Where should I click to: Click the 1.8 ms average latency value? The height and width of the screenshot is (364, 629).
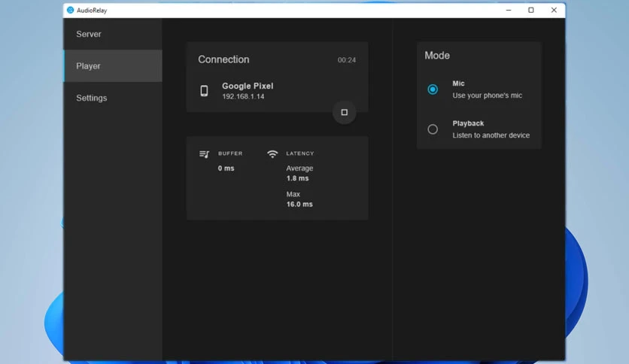point(297,178)
